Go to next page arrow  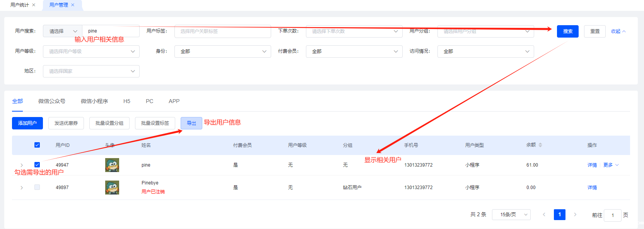click(x=575, y=215)
